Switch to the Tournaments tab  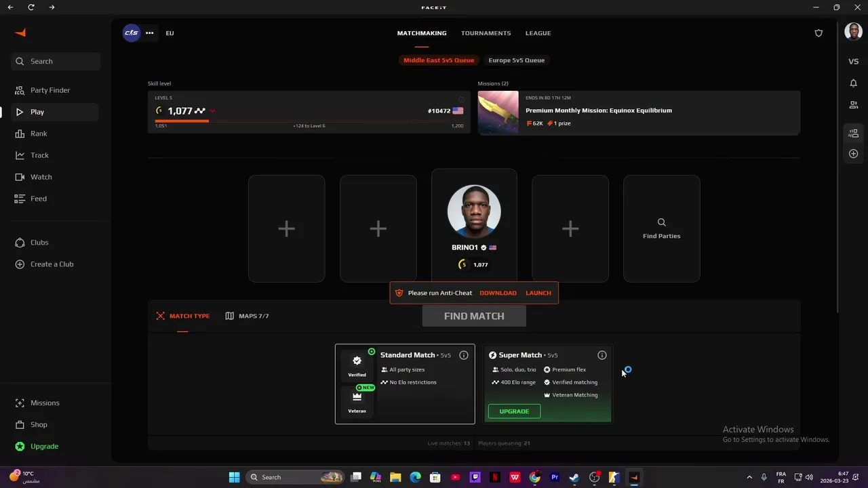(x=486, y=33)
